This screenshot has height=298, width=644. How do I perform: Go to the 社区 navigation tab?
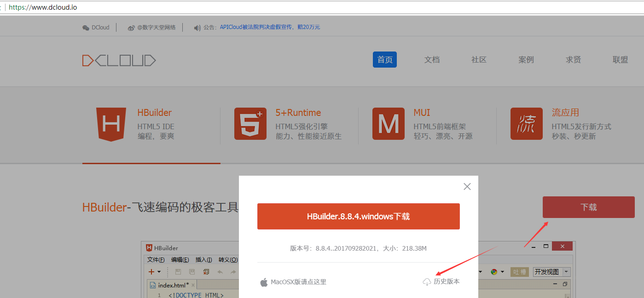tap(479, 60)
